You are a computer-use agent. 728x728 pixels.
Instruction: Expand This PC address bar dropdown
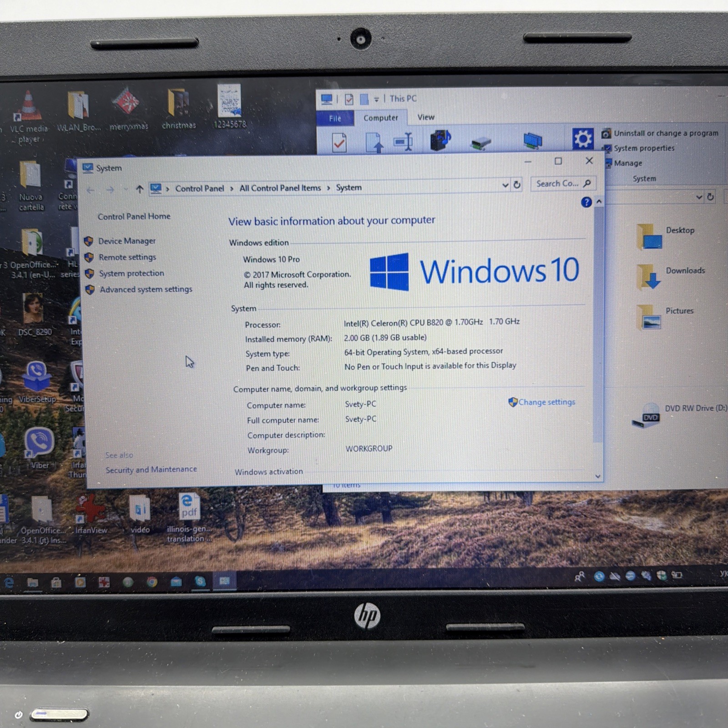(699, 197)
